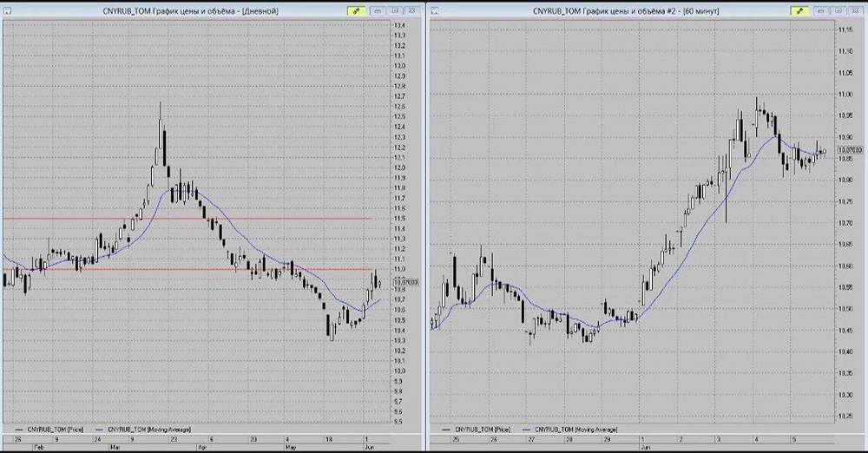Click CNYRUB_TOM [Moving Average] legend in daily chart
Image resolution: width=868 pixels, height=453 pixels.
pyautogui.click(x=143, y=430)
